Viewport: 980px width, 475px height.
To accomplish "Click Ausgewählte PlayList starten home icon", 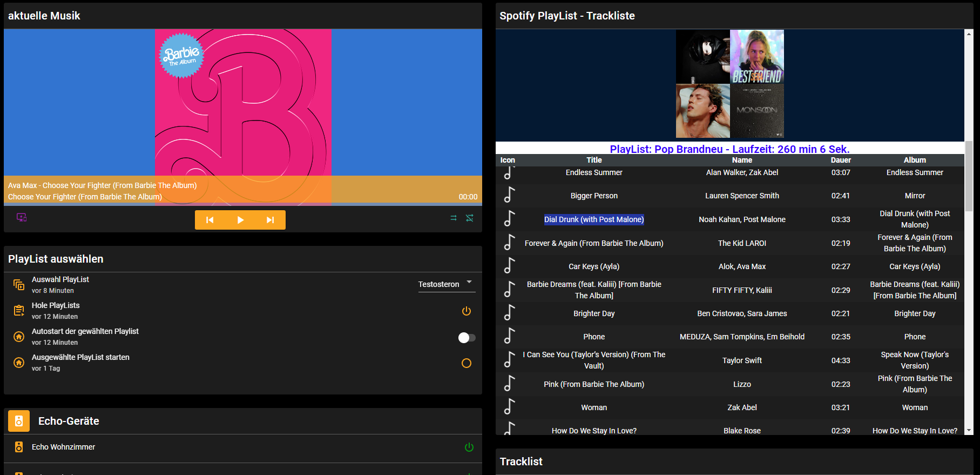I will tap(19, 363).
